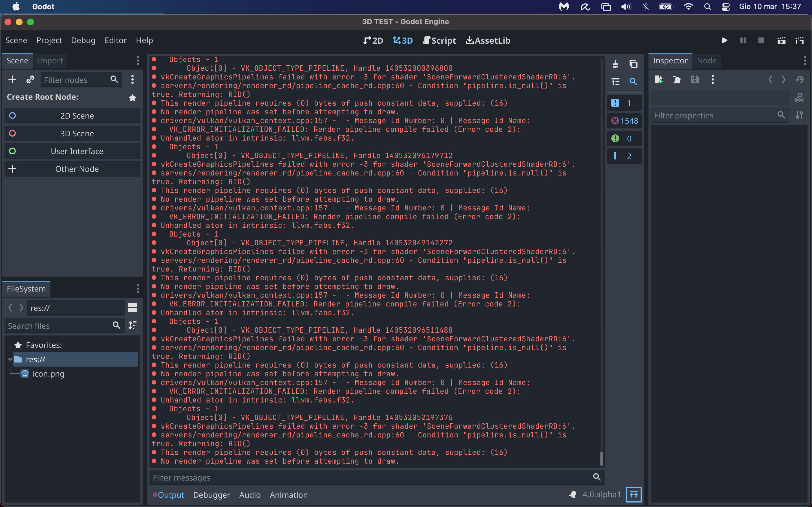Toggle the warnings filter showing 0
The width and height of the screenshot is (812, 507).
(625, 138)
